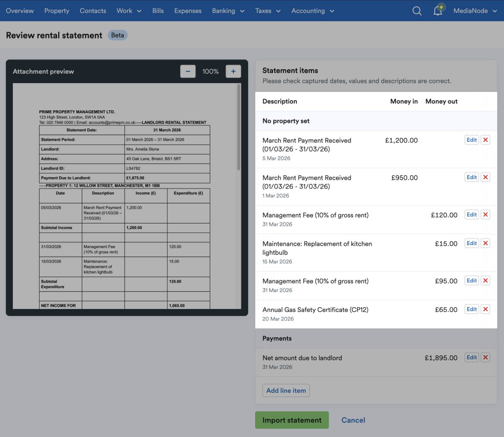Open the Contacts section
Viewport: 504px width, 437px height.
(x=93, y=11)
